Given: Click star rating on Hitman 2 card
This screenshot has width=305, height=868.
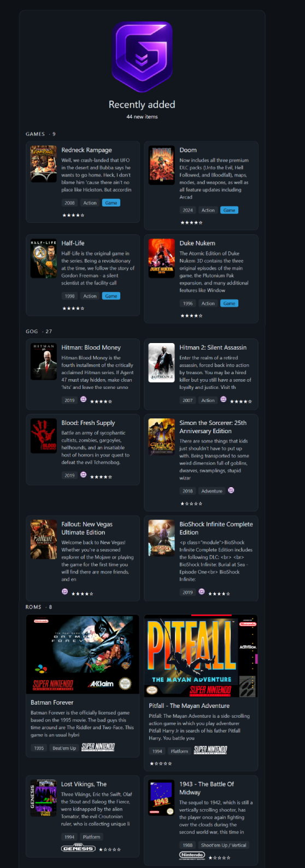Looking at the screenshot, I should click(x=241, y=401).
